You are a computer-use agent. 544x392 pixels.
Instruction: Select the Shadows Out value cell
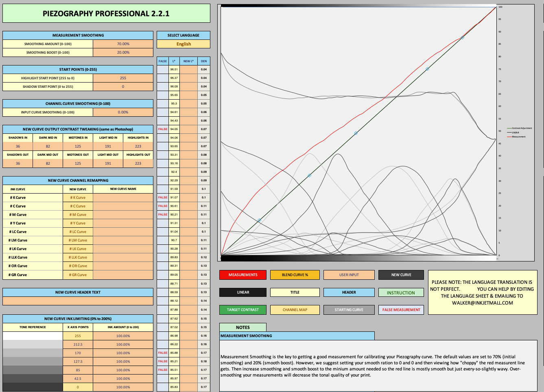tap(18, 163)
